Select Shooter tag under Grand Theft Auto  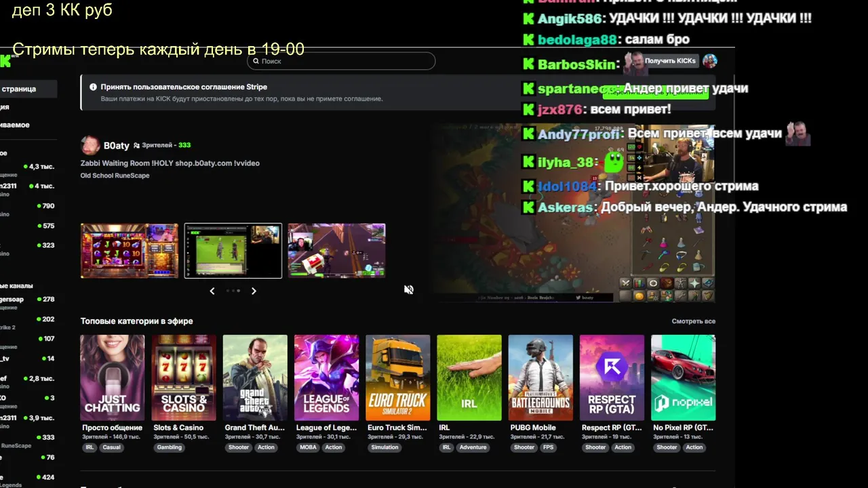click(239, 447)
